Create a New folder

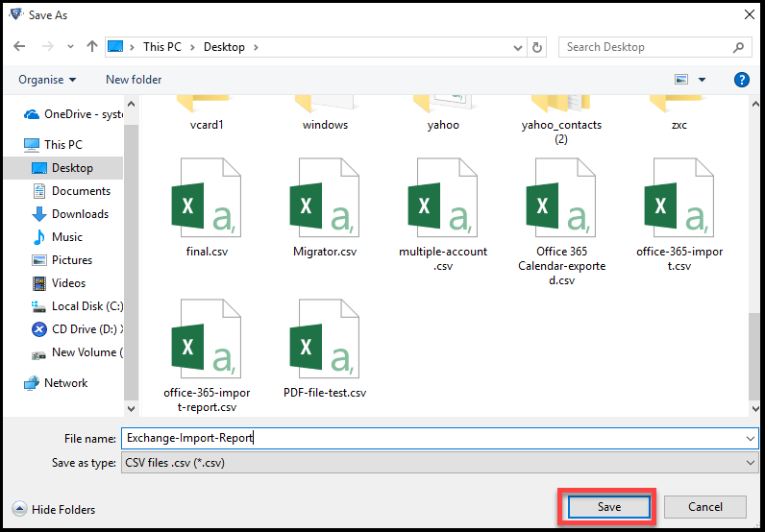coord(134,80)
